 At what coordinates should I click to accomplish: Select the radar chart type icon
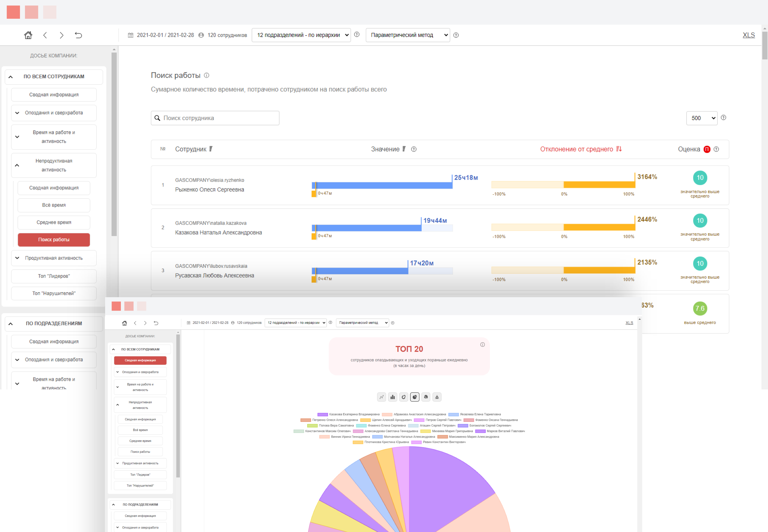point(437,397)
